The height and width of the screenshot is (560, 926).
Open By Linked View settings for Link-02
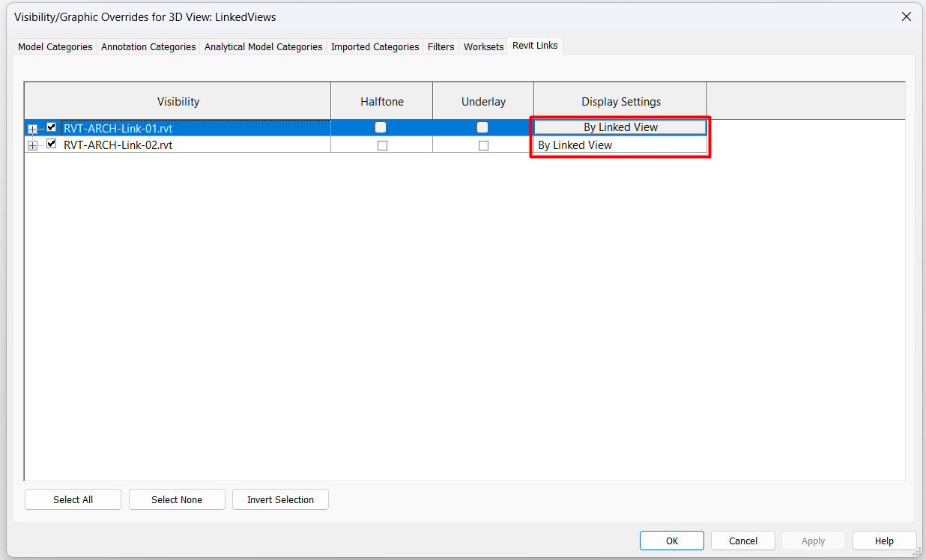pyautogui.click(x=620, y=145)
